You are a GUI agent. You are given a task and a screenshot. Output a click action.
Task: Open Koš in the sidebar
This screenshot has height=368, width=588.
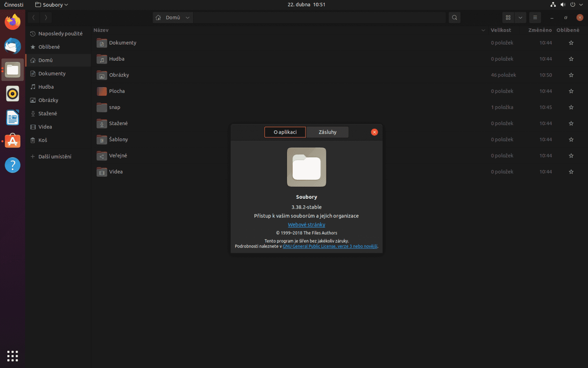tap(43, 140)
